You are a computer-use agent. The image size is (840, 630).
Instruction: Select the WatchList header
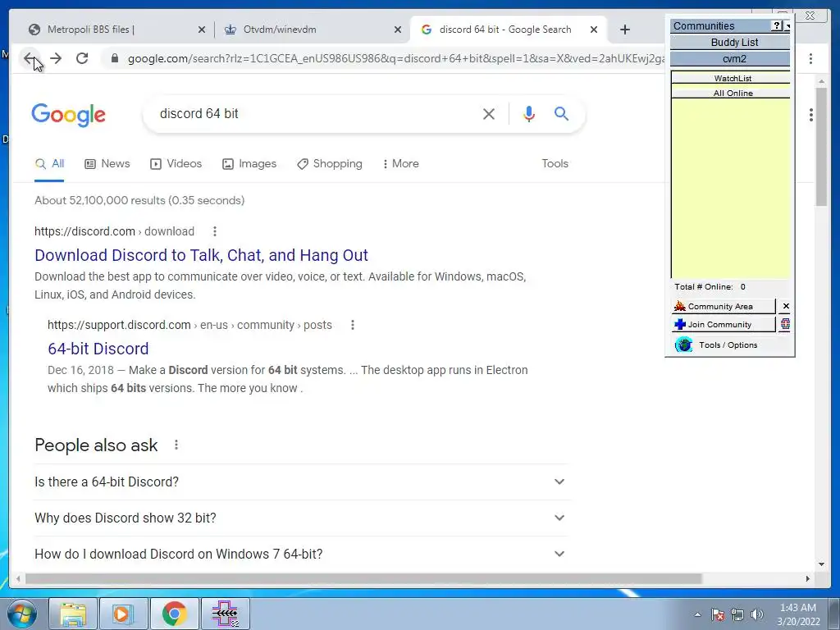coord(731,78)
